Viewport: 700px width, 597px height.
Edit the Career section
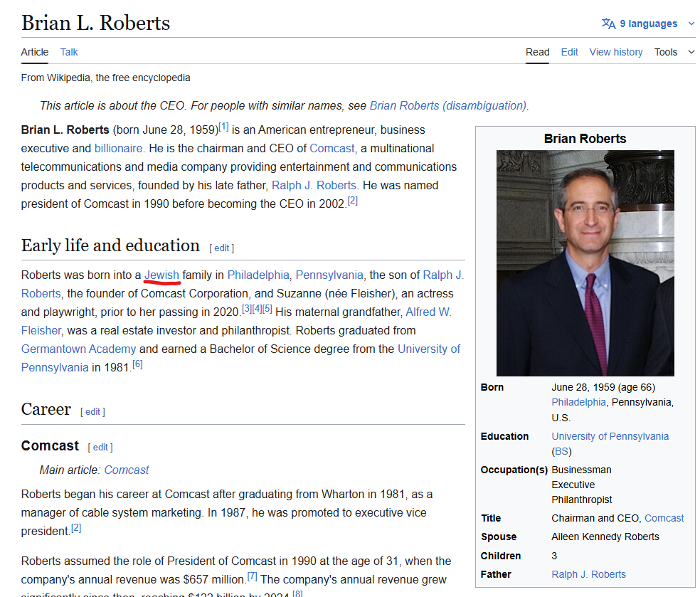93,412
